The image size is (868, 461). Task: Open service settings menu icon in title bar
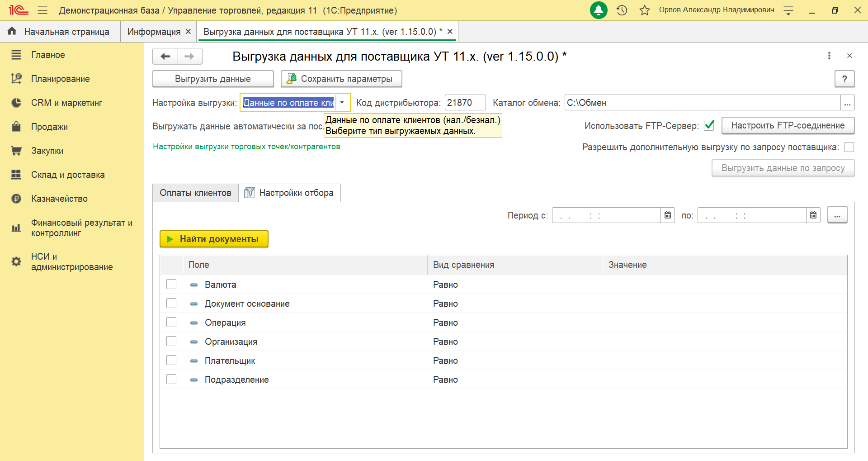(x=788, y=10)
